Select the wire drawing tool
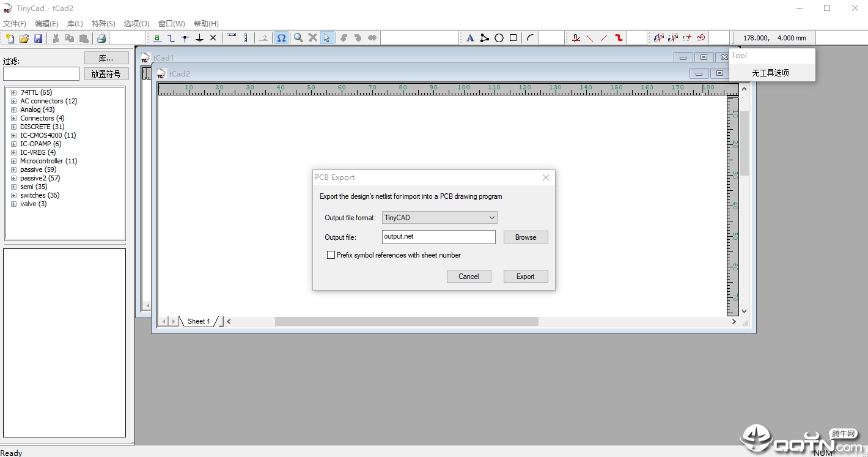868x457 pixels. (x=171, y=38)
